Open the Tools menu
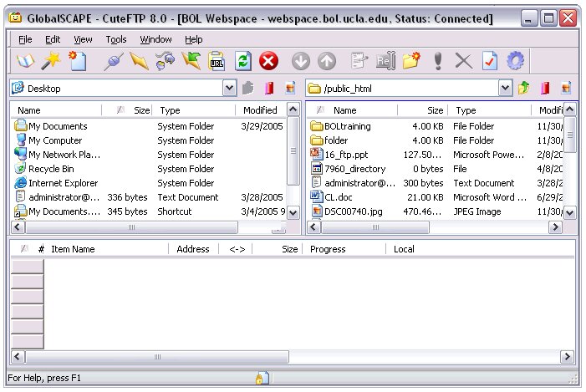This screenshot has height=392, width=586. (116, 39)
